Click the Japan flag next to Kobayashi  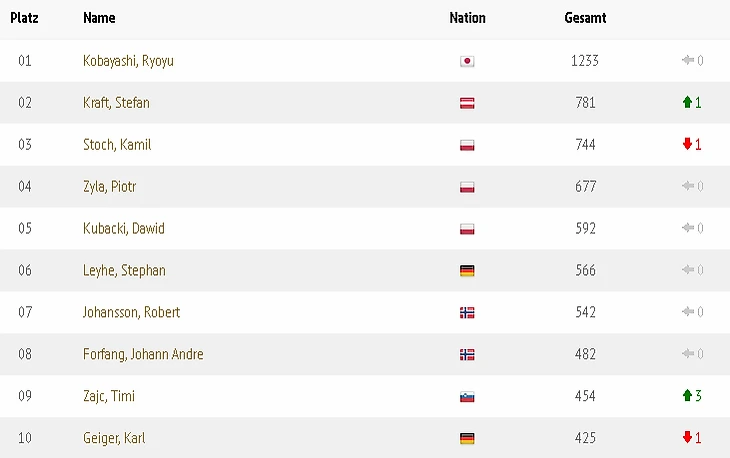pyautogui.click(x=467, y=61)
